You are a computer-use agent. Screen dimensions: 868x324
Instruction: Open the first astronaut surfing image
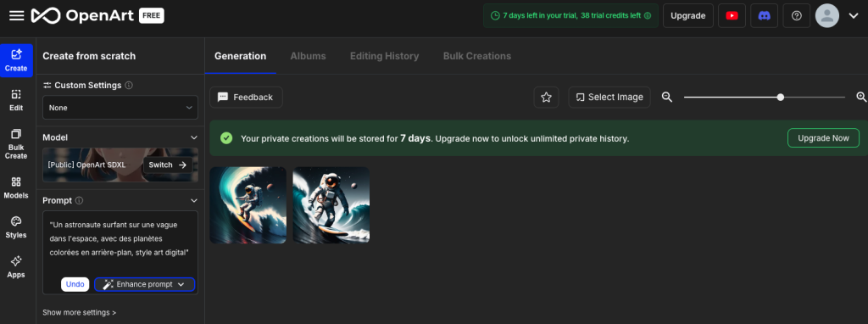[248, 205]
